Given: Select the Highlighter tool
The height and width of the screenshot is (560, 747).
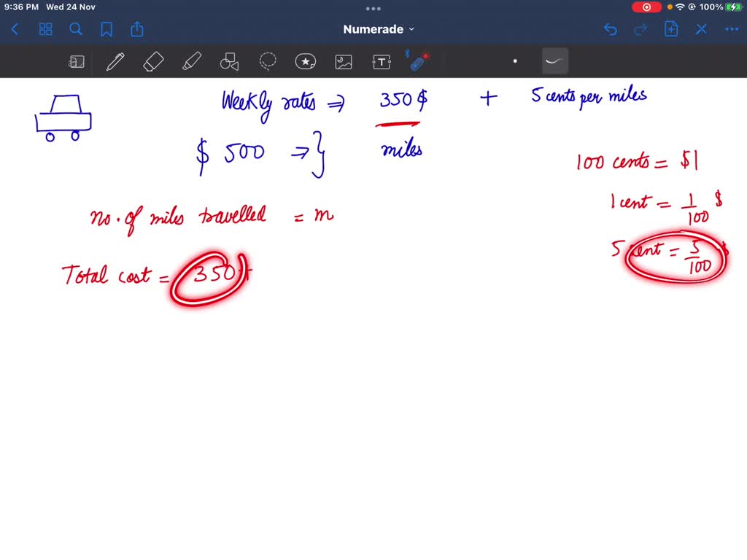Looking at the screenshot, I should click(192, 61).
